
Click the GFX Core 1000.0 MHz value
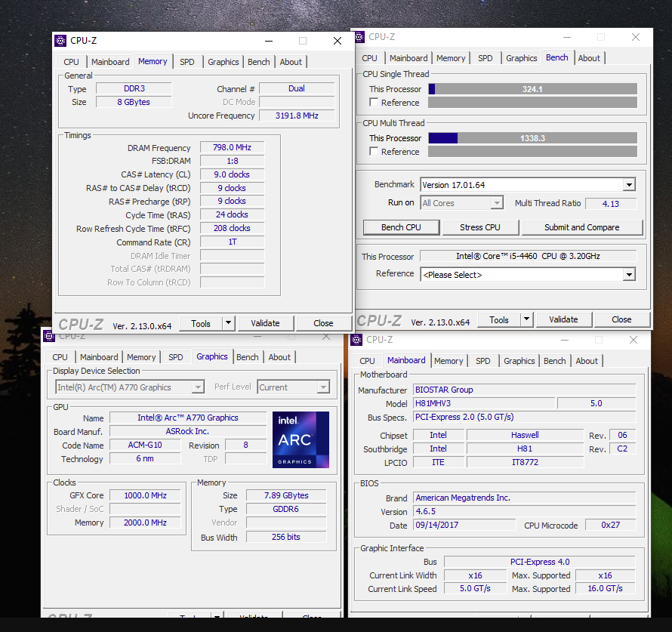(145, 496)
